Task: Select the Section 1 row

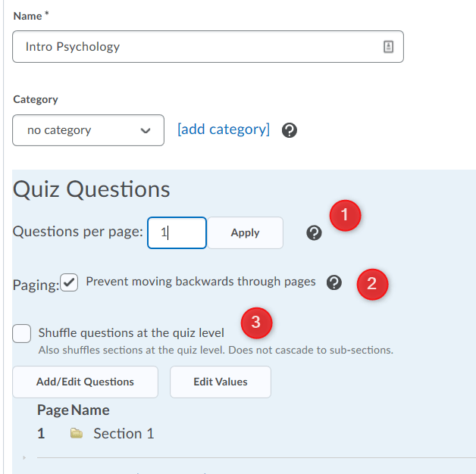Action: pyautogui.click(x=123, y=434)
